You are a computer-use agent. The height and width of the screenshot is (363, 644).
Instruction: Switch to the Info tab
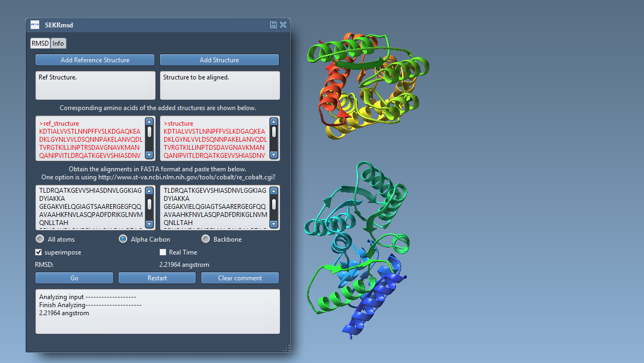[58, 43]
